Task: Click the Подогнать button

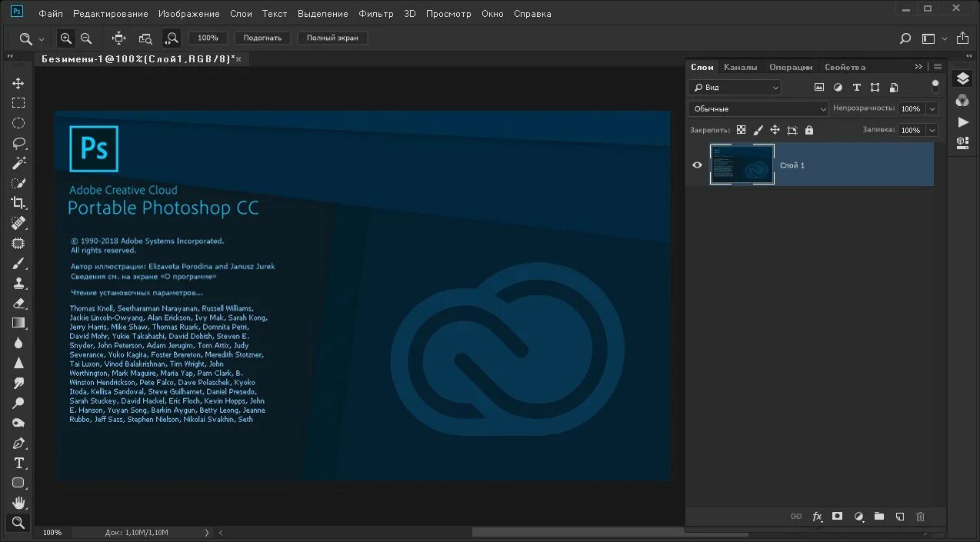Action: pos(263,38)
